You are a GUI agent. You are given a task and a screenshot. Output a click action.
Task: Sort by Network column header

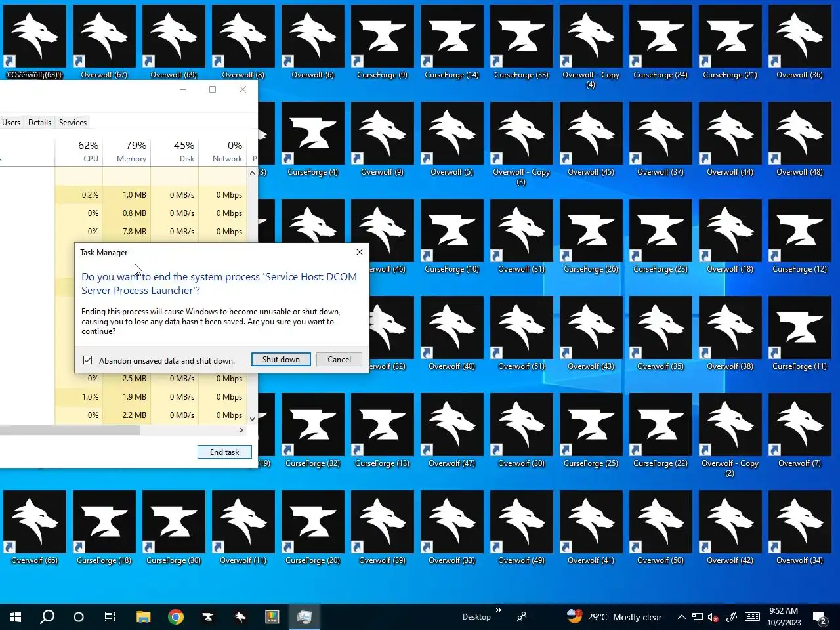coord(222,152)
